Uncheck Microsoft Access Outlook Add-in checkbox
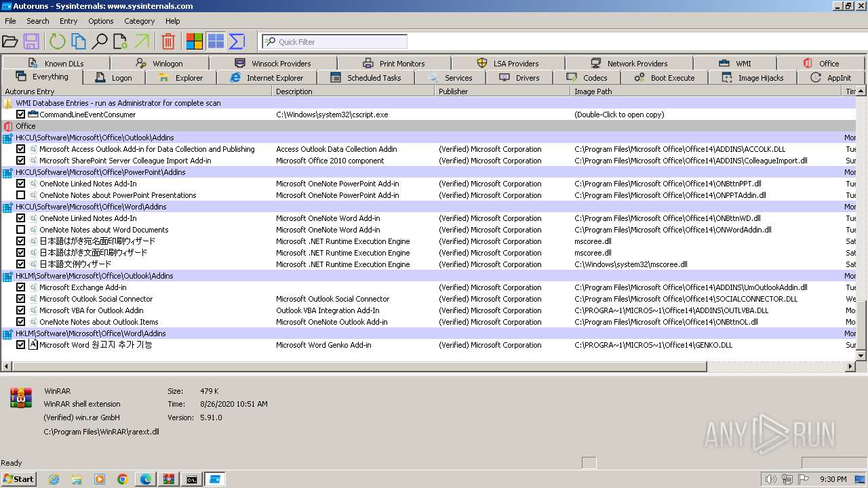Screen dimensions: 868x488 click(21, 149)
